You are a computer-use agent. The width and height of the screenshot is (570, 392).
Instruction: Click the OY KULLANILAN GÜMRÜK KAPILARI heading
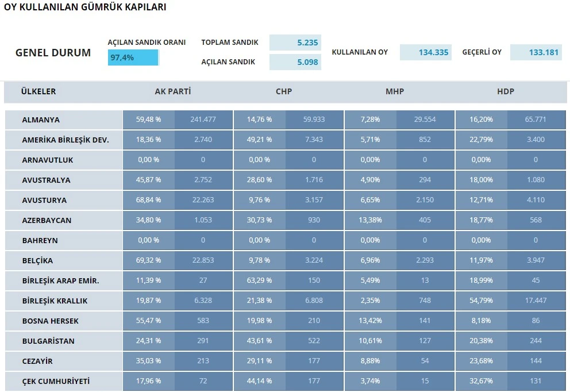pyautogui.click(x=85, y=7)
